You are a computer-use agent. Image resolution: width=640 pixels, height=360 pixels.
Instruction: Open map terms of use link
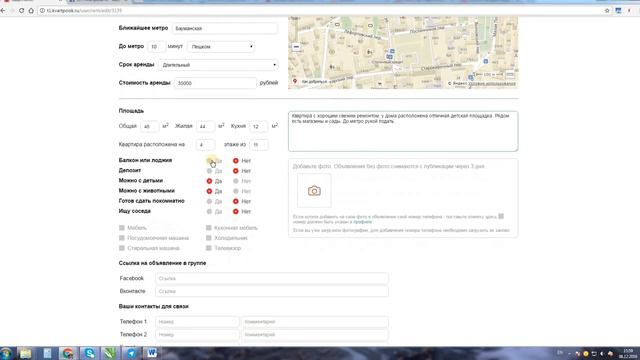coord(492,84)
